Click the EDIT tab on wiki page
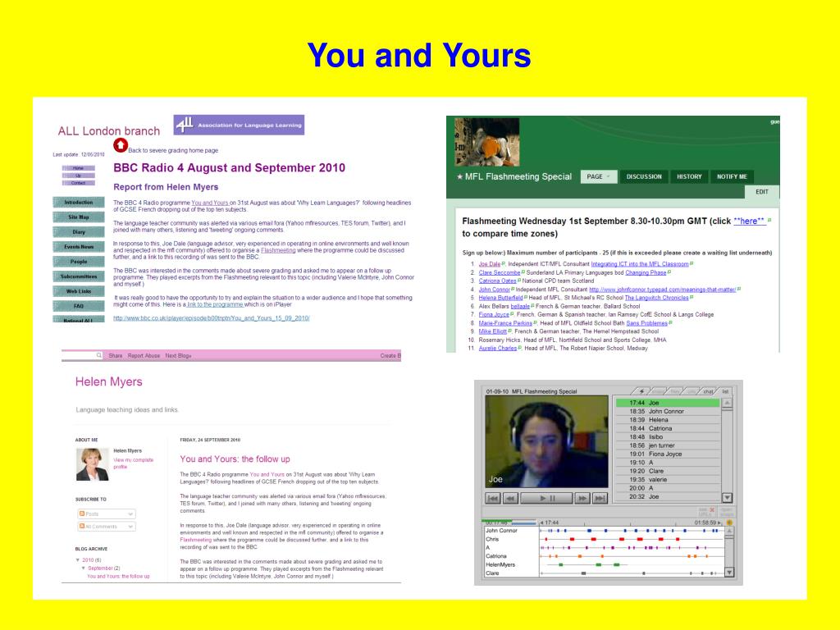The height and width of the screenshot is (630, 840). 762,192
